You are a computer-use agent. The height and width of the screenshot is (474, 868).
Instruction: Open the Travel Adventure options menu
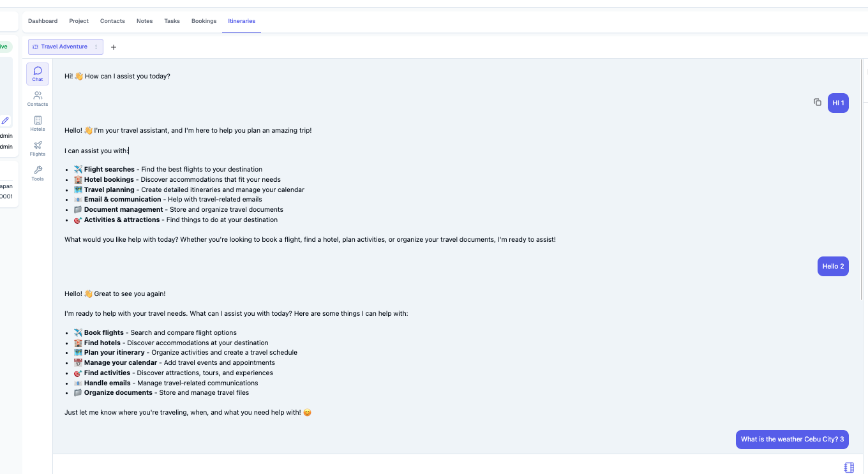(x=94, y=46)
